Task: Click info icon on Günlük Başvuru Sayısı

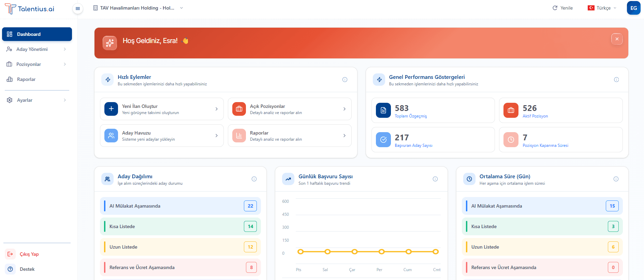Action: click(435, 179)
